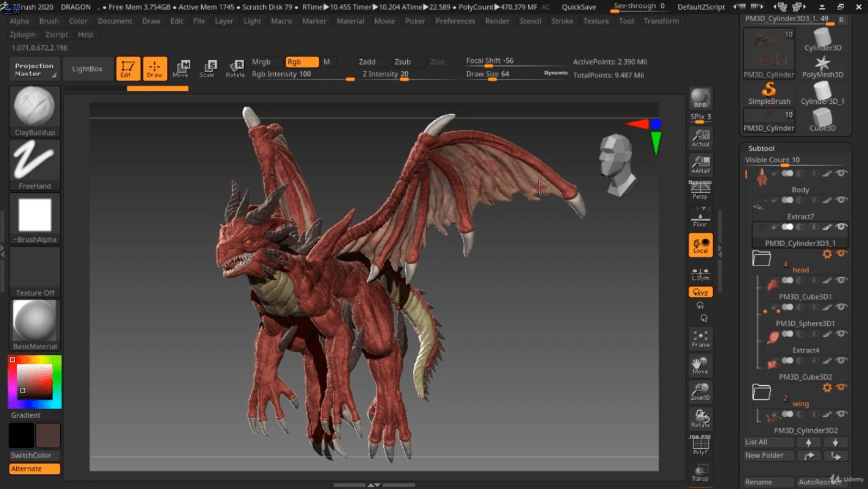The height and width of the screenshot is (489, 868).
Task: Open the Preferences menu
Action: (x=455, y=21)
